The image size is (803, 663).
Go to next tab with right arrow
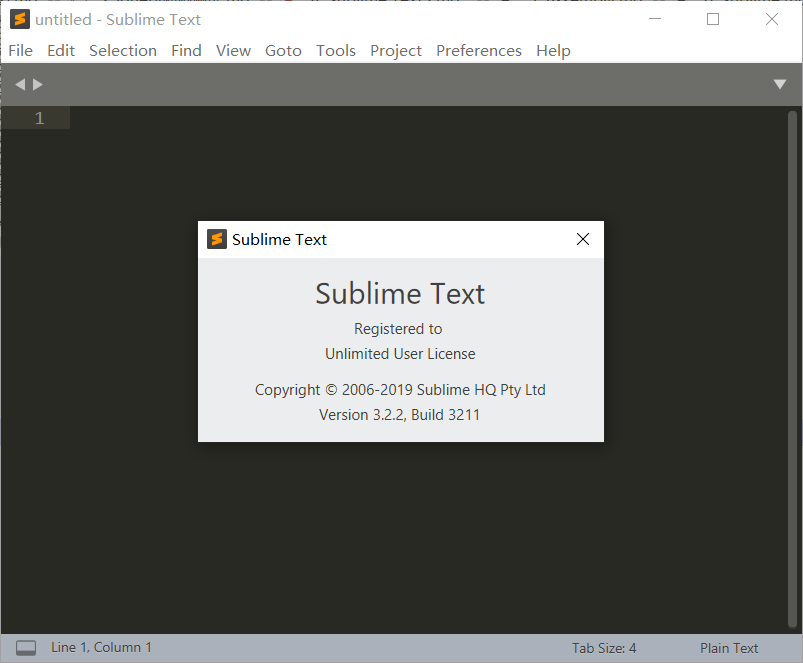38,84
